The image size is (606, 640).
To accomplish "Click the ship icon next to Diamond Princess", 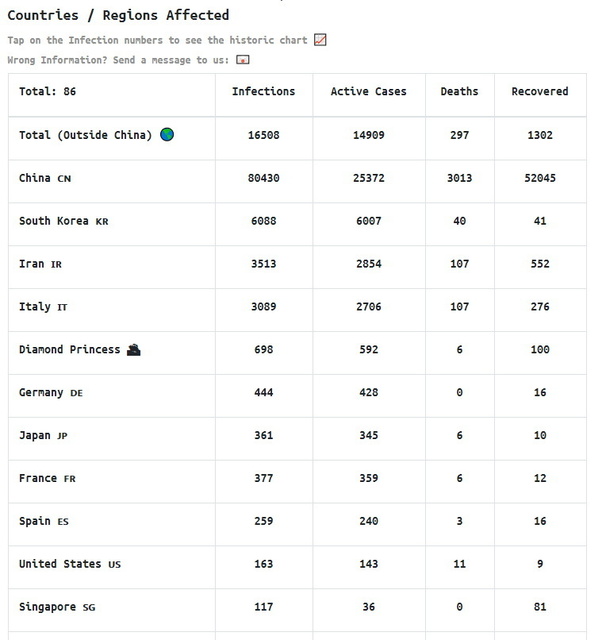I will (133, 349).
